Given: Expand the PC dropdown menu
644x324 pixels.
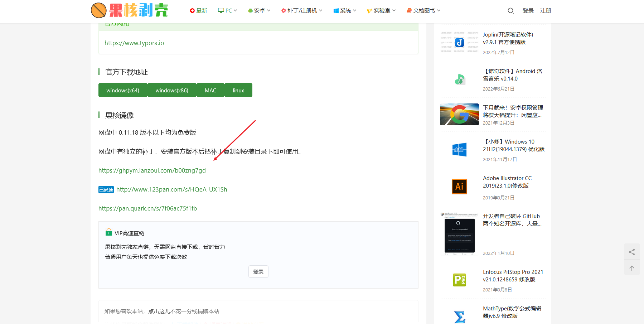Looking at the screenshot, I should coord(228,11).
